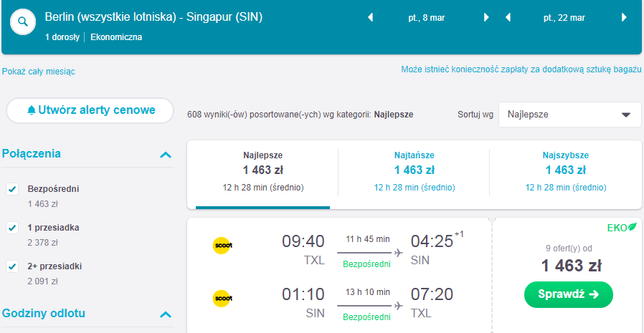Open the Pokaż cały miesiąc link
Image resolution: width=644 pixels, height=333 pixels.
pos(38,72)
